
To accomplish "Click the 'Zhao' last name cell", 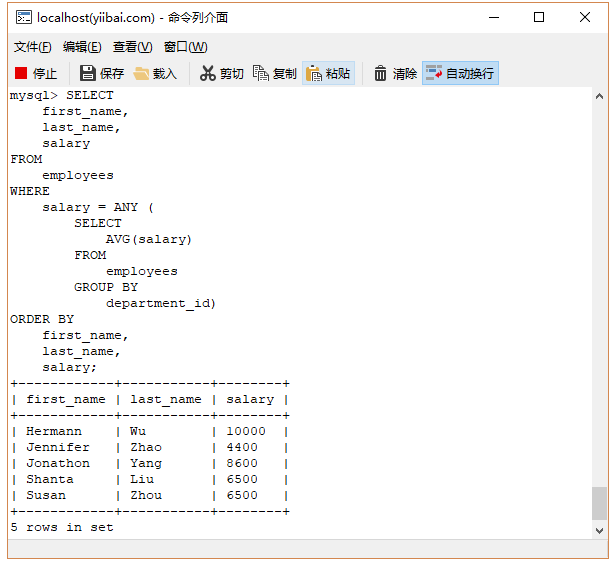I will click(x=146, y=447).
